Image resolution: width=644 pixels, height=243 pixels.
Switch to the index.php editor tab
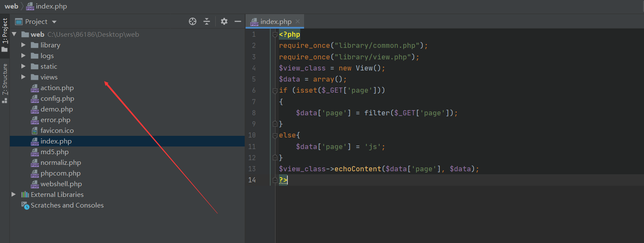275,21
